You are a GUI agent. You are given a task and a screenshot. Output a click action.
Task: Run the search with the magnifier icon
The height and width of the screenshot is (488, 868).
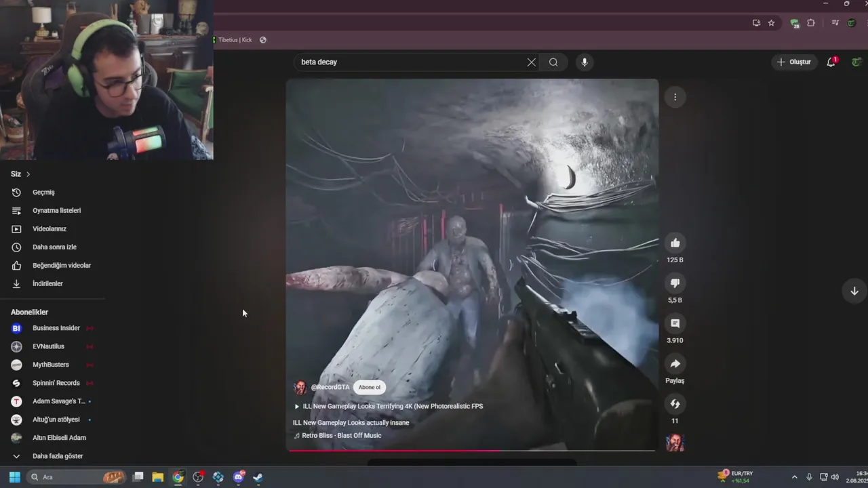[553, 62]
